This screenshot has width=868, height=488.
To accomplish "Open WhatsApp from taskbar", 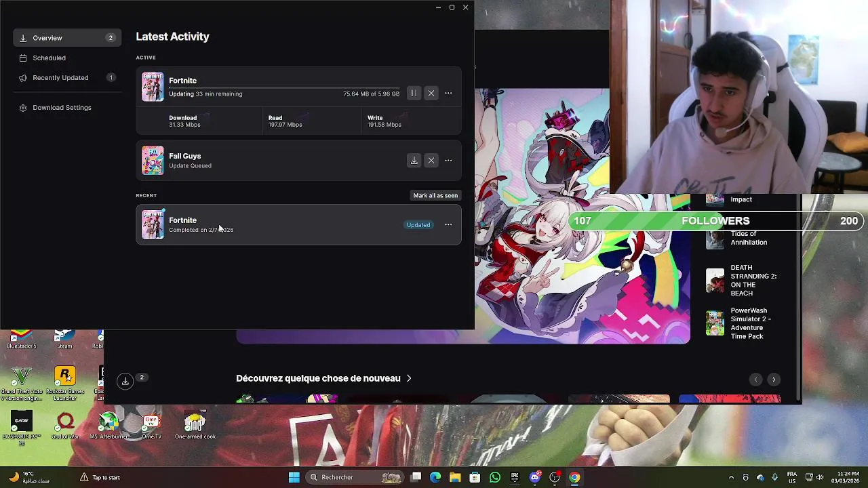I will [495, 477].
